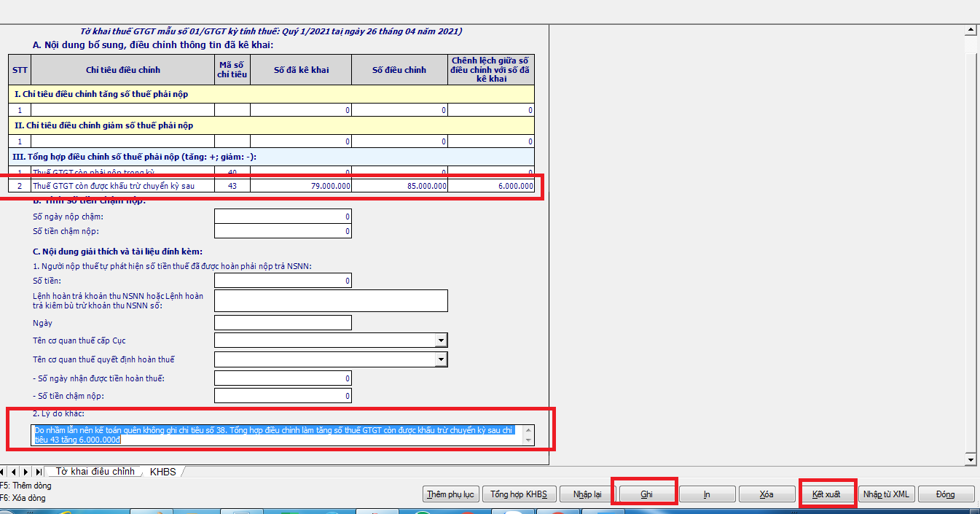Image resolution: width=980 pixels, height=514 pixels.
Task: Open Tên cơ quan thuế quyết định hoàn thuế dropdown
Action: (x=441, y=359)
